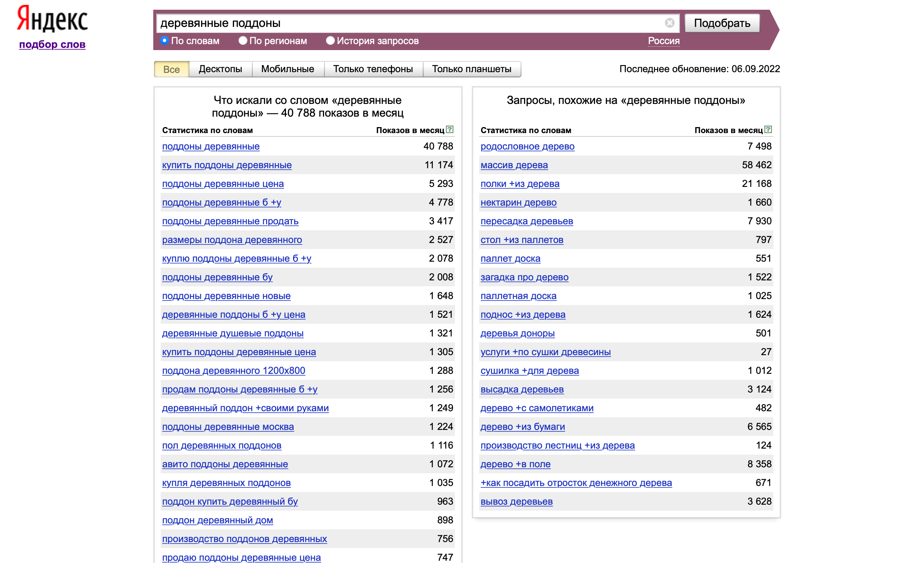Screen dimensions: 924x563
Task: Open 'пересадка деревьев' similar query
Action: coord(527,221)
